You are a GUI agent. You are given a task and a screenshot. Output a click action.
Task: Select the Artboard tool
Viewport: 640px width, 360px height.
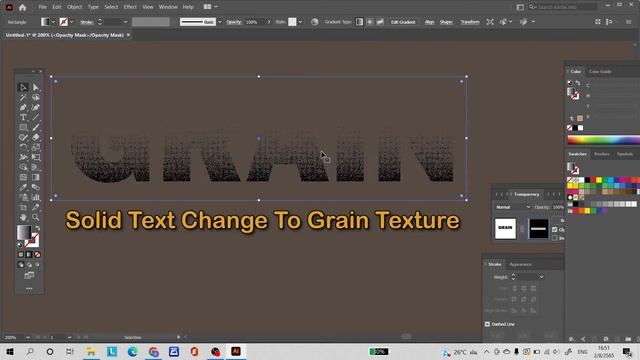[23, 207]
